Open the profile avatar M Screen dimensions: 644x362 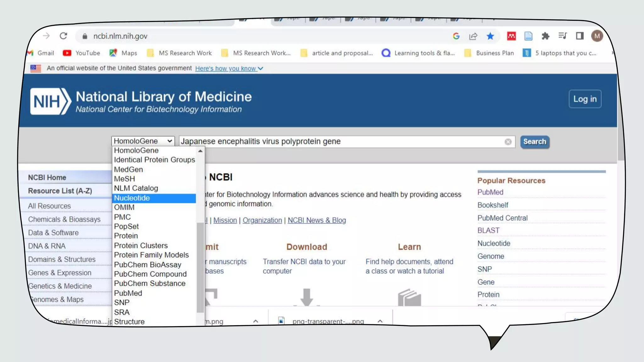[x=597, y=36]
